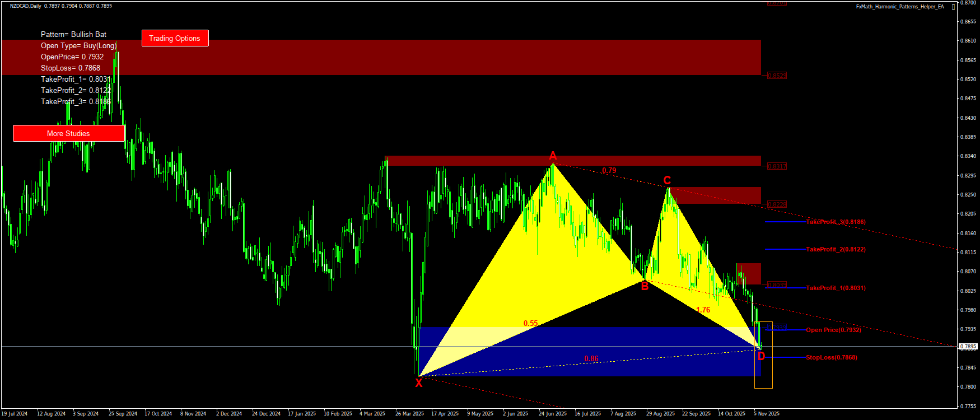This screenshot has height=420, width=980.
Task: Select pattern point X marker
Action: (418, 383)
